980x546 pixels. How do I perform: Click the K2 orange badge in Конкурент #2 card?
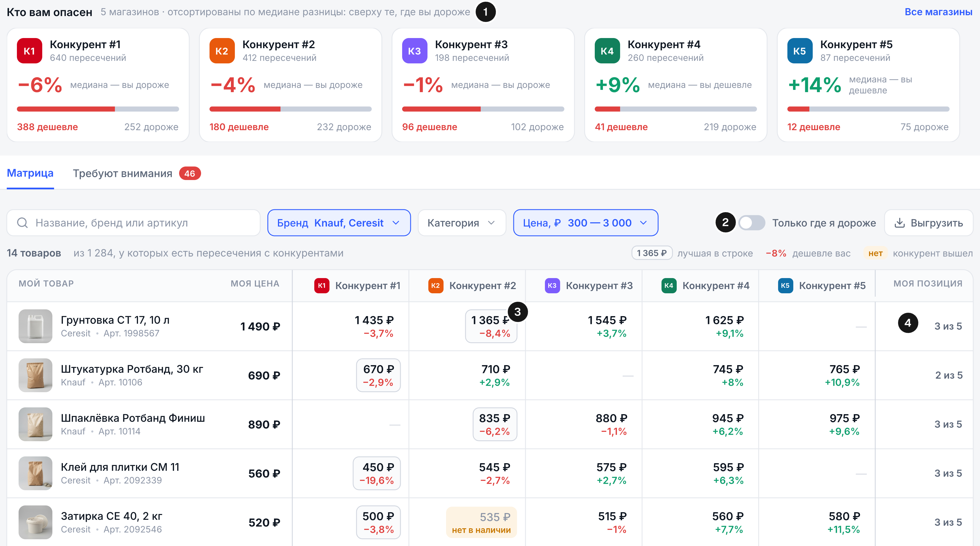pos(222,51)
